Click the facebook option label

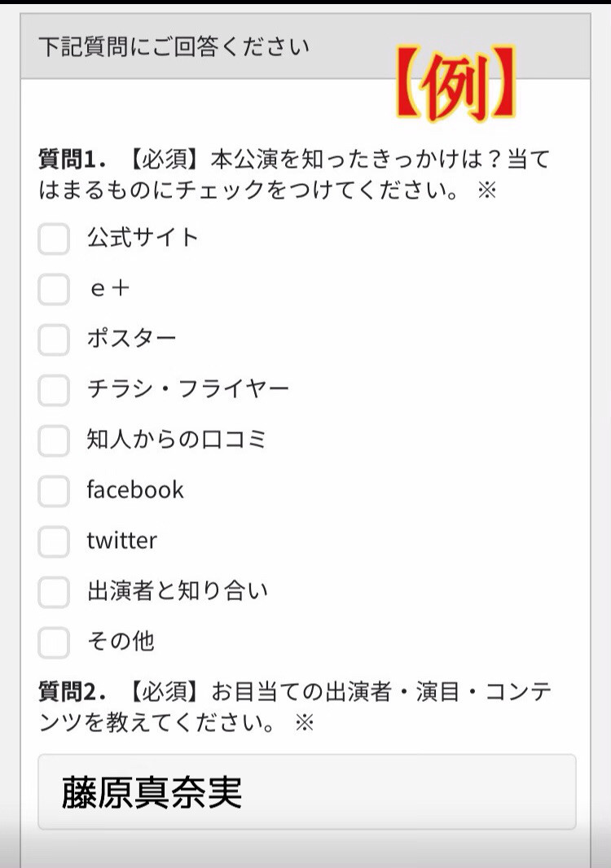[135, 490]
